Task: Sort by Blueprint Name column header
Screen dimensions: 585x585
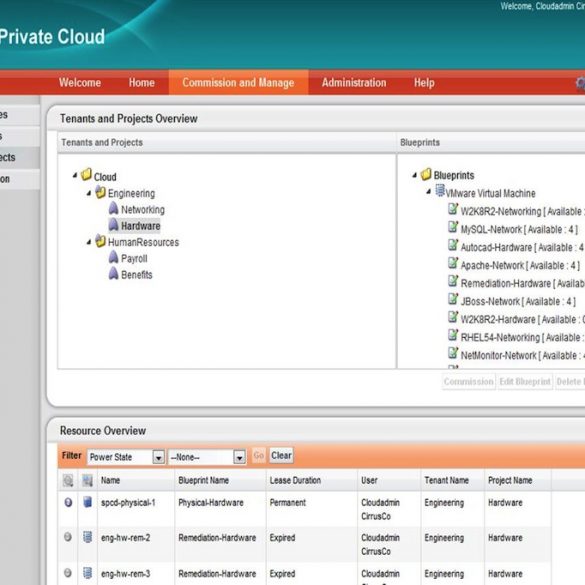Action: [203, 480]
